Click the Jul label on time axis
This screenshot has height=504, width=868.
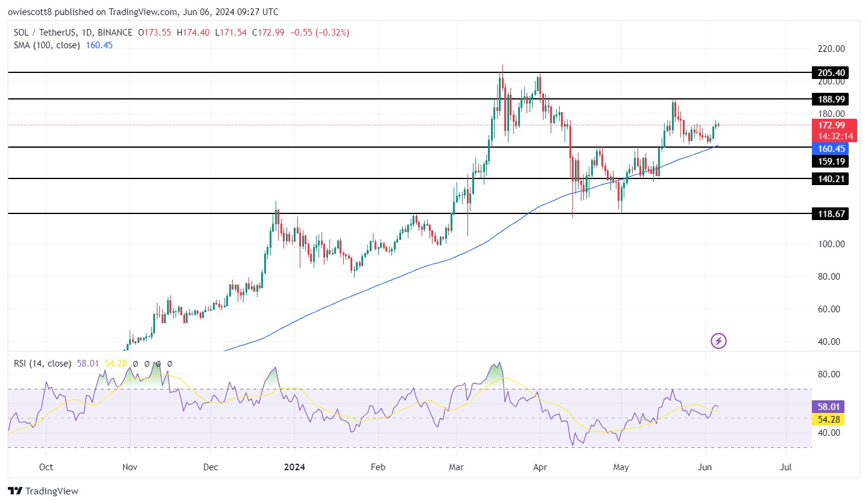(x=786, y=467)
